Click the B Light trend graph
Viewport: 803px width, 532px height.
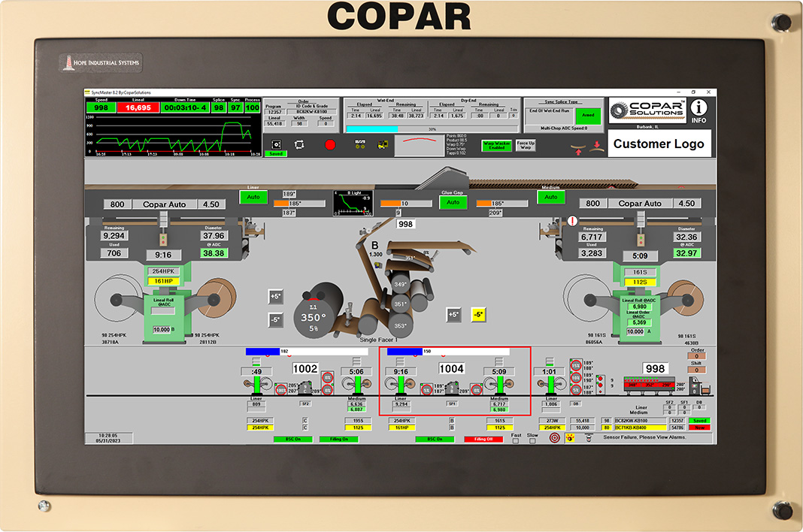click(353, 204)
